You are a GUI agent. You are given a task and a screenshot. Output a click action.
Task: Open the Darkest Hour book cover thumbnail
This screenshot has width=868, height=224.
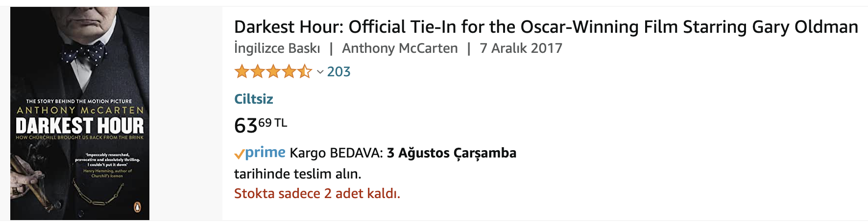pyautogui.click(x=80, y=113)
